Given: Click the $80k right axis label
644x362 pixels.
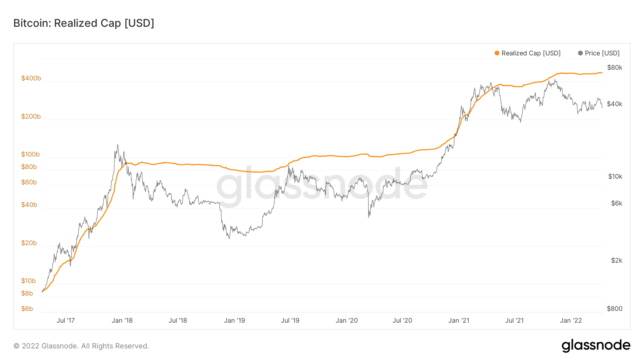Looking at the screenshot, I should pyautogui.click(x=615, y=68).
